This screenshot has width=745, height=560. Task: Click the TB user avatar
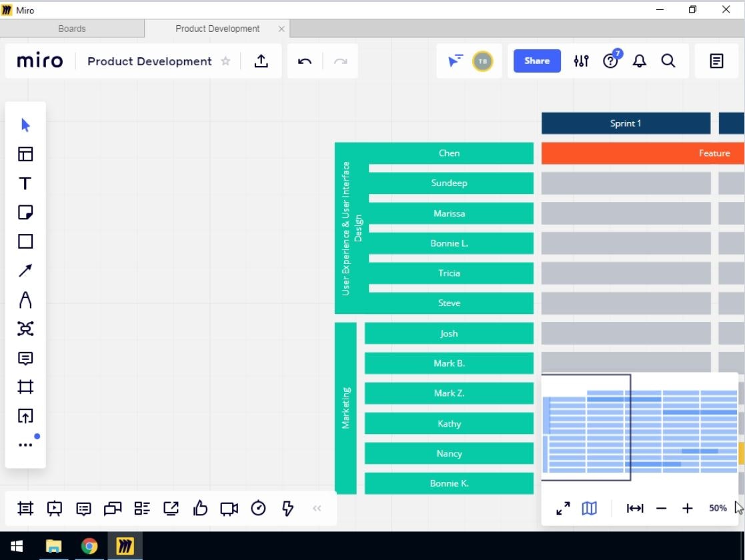(483, 61)
